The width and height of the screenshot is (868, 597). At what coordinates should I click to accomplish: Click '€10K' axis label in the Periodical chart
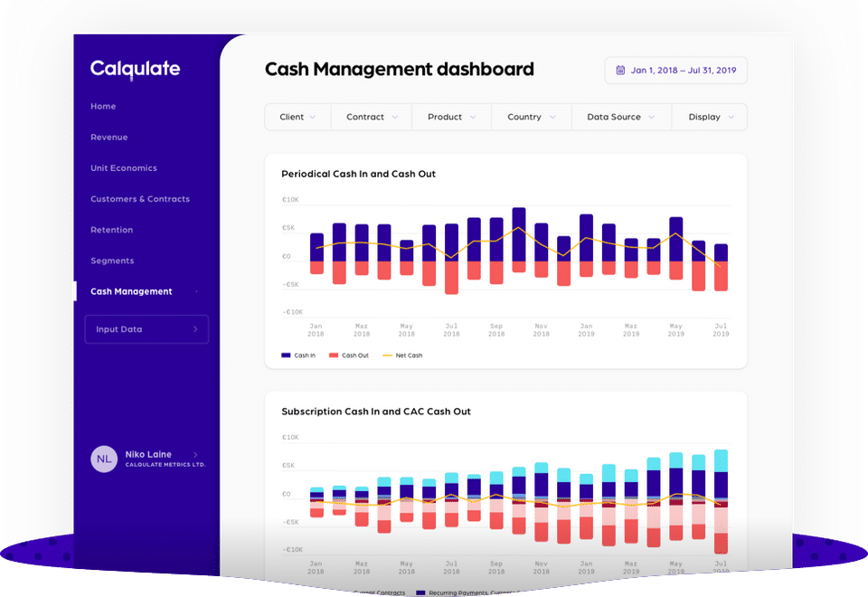point(290,200)
